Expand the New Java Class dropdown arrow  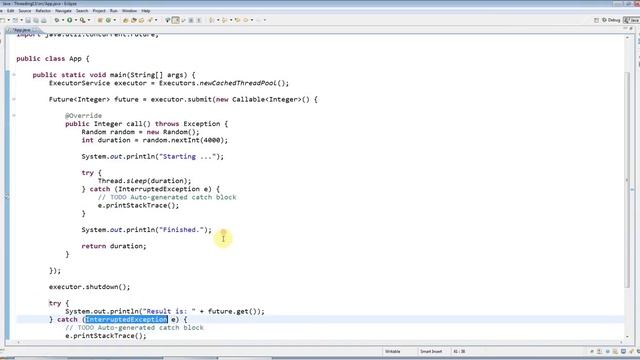[114, 20]
